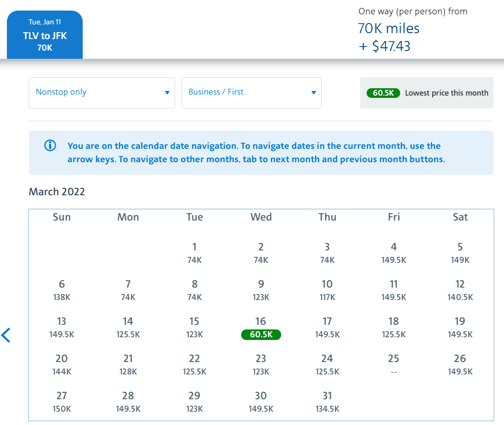Choose March 14 at 125.5K
This screenshot has height=425, width=504.
[x=128, y=328]
